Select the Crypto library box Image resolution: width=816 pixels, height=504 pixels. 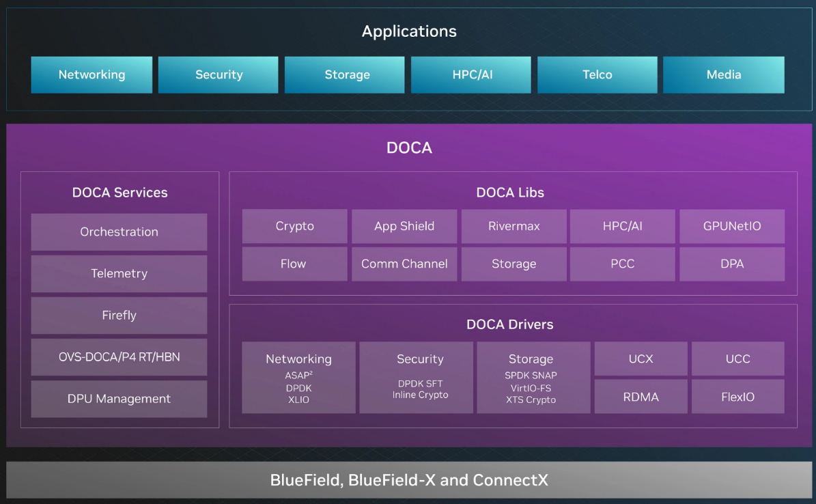[x=294, y=226]
